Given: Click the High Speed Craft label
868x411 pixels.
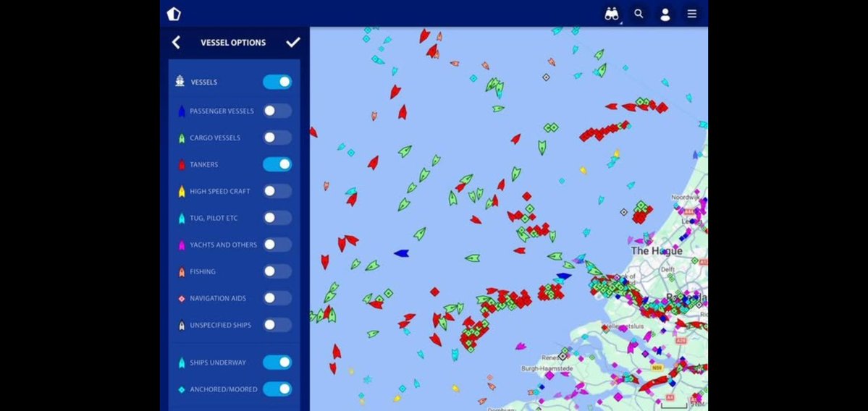Looking at the screenshot, I should click(220, 192).
